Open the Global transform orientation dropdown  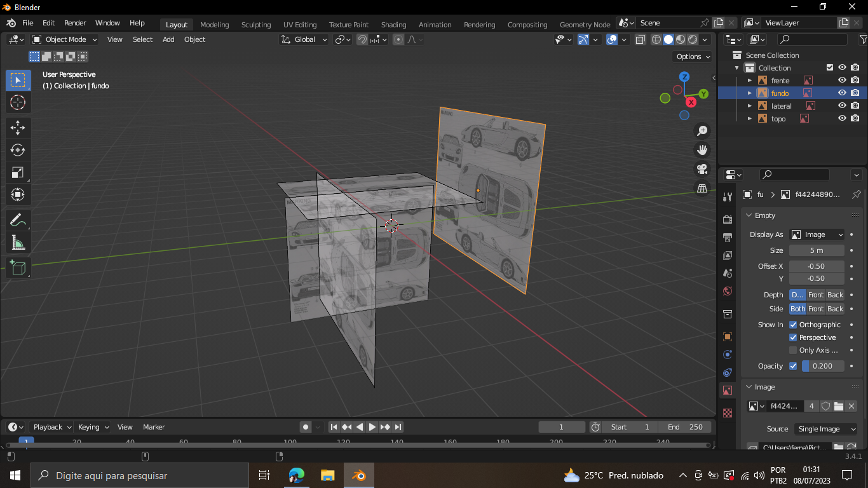coord(304,39)
